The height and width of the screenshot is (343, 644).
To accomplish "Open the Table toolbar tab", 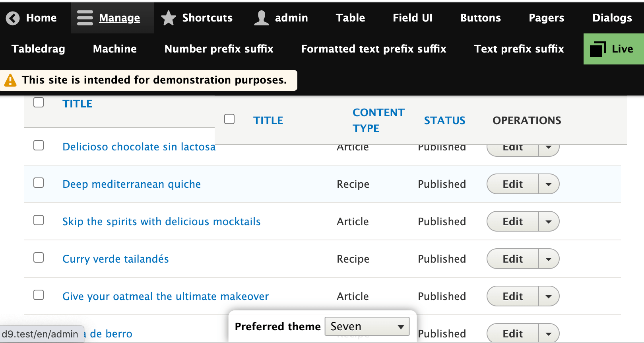I will pyautogui.click(x=350, y=18).
